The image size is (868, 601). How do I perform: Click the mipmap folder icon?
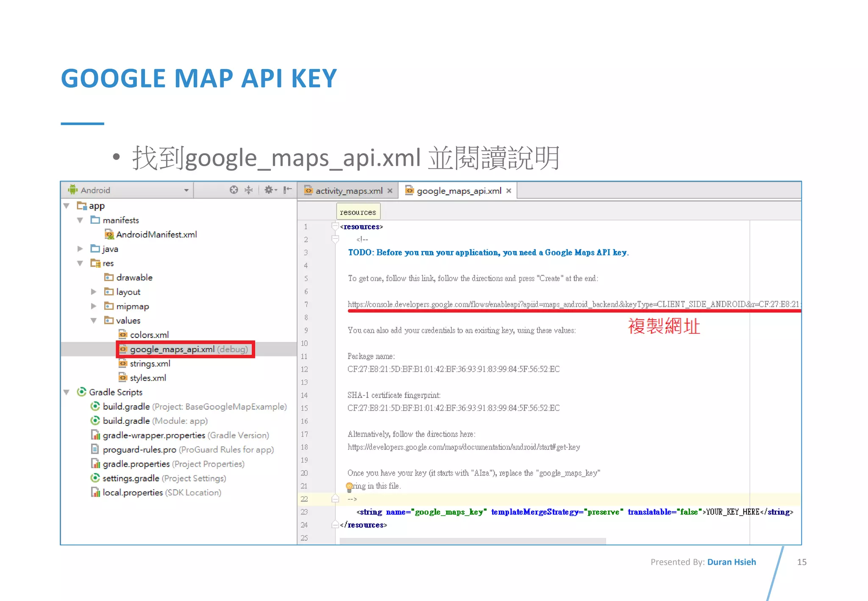[109, 306]
